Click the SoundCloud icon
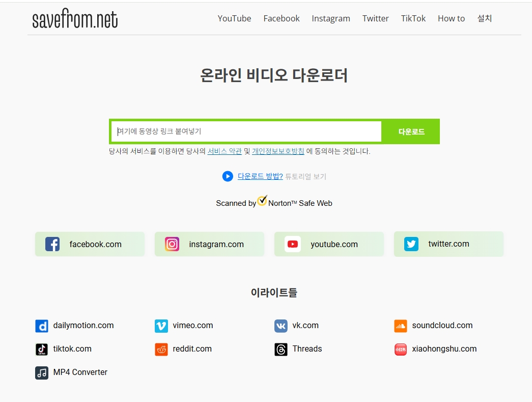The height and width of the screenshot is (402, 532). coord(401,326)
